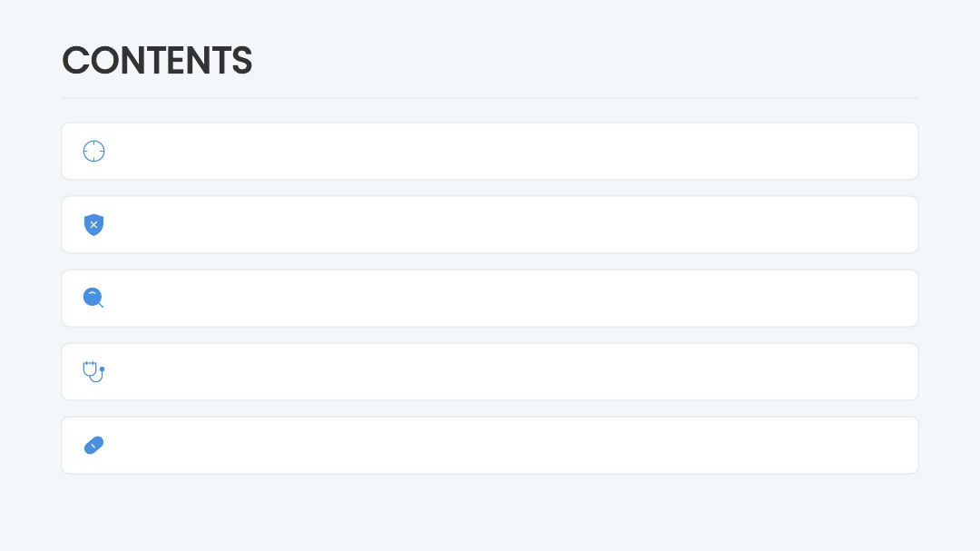
Task: Click the icon in the last contents row
Action: click(x=94, y=445)
